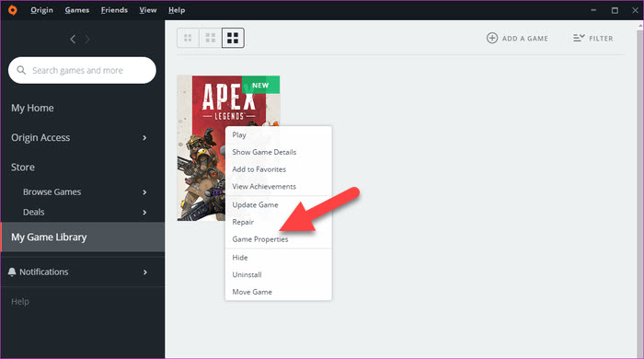This screenshot has height=359, width=644.
Task: Open Game Properties
Action: pos(279,239)
